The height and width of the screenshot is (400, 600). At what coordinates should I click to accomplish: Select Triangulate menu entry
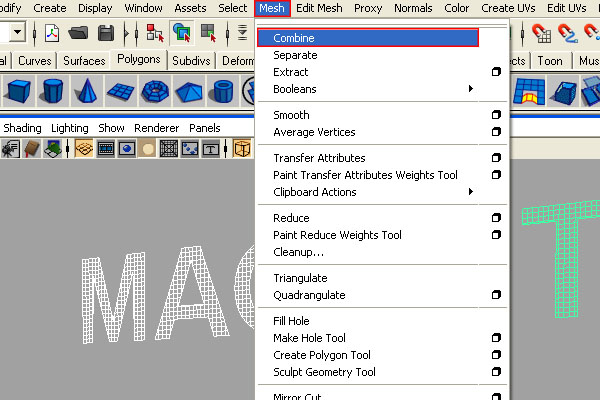click(x=300, y=278)
